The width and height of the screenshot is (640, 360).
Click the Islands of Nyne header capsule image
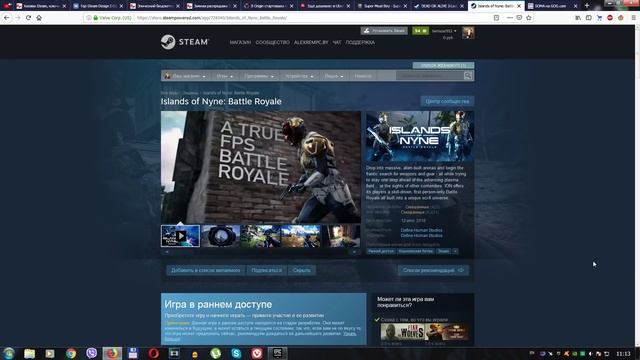420,136
